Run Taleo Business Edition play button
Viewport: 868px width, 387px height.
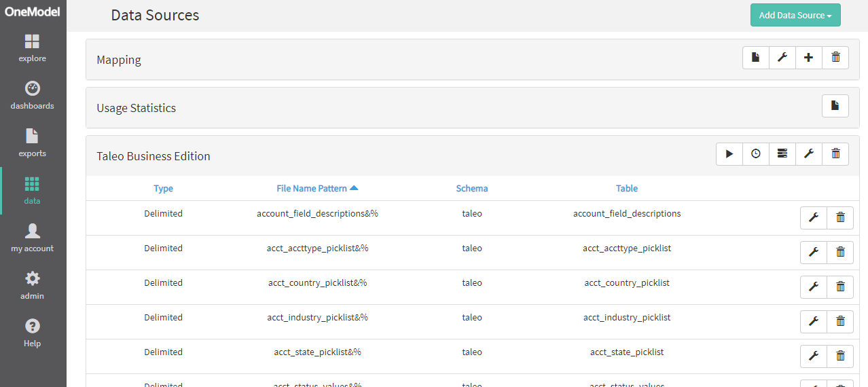[x=729, y=154]
